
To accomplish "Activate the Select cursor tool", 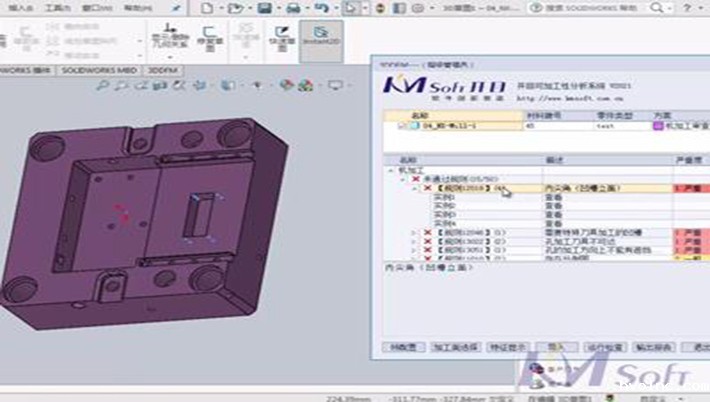I will (x=350, y=8).
